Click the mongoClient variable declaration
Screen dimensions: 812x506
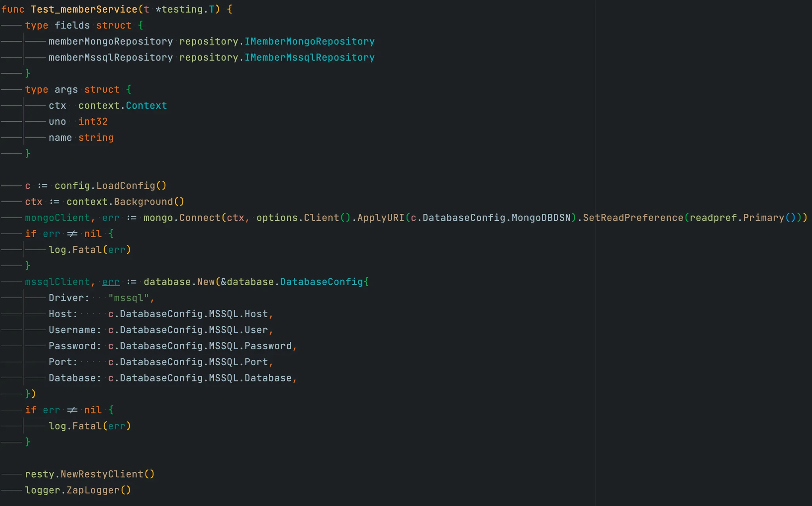(57, 218)
